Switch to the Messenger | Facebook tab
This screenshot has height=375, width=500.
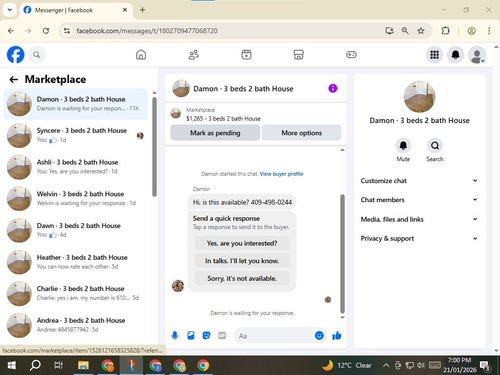coord(76,10)
